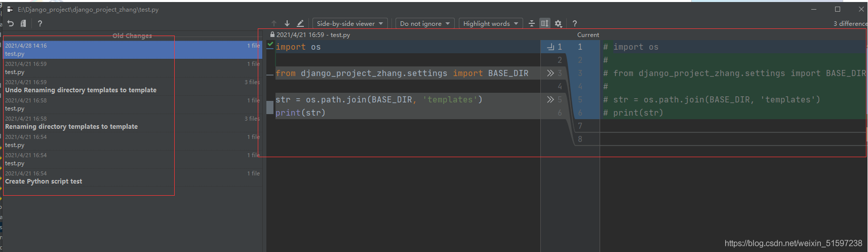This screenshot has width=868, height=252.
Task: Click the append chevron arrows on line 3
Action: 550,73
